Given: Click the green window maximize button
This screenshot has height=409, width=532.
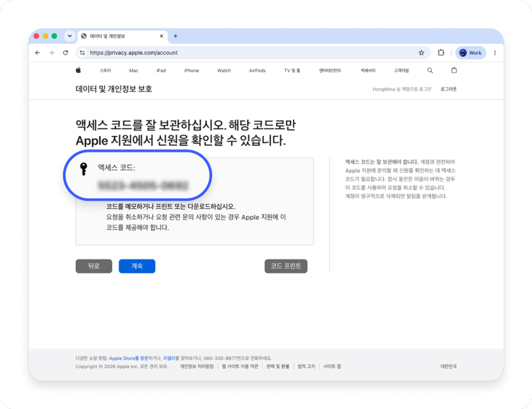Looking at the screenshot, I should (x=55, y=36).
